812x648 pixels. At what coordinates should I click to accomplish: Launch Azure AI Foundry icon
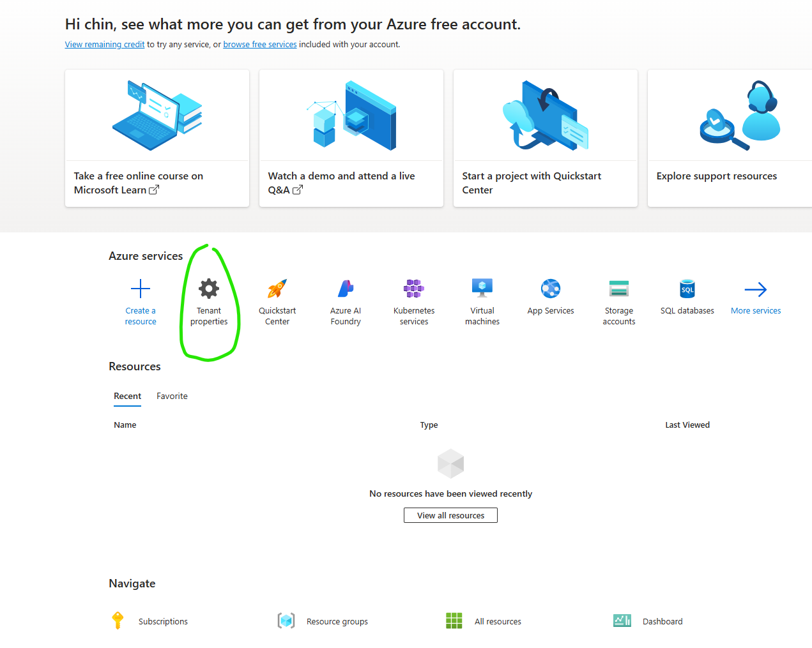(346, 289)
